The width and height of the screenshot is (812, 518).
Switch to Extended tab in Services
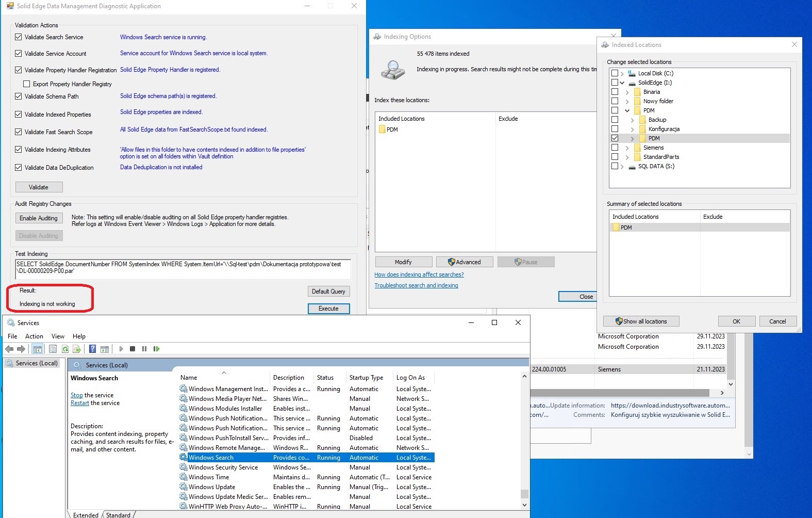tap(86, 514)
